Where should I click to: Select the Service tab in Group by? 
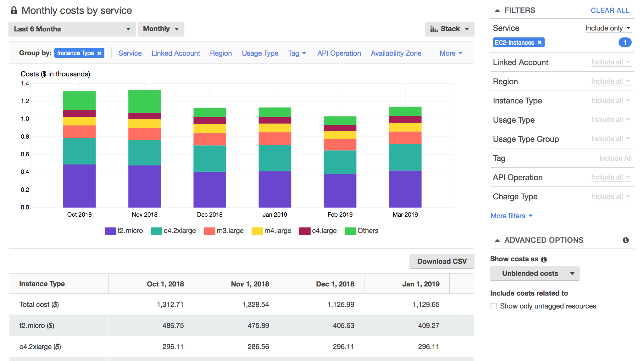(x=130, y=53)
